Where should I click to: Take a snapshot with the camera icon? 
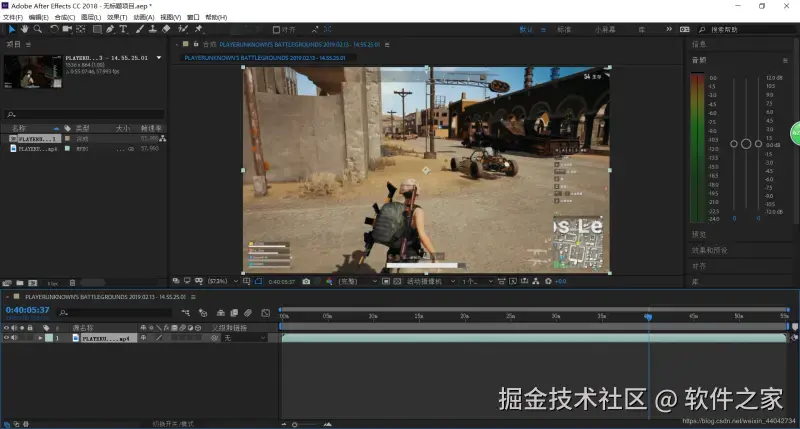[306, 281]
